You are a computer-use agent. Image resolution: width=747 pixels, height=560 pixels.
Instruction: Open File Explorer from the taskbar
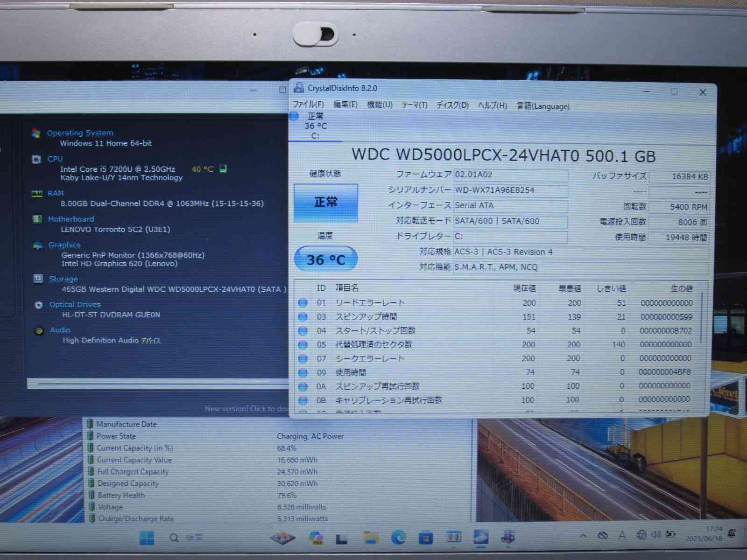click(x=371, y=538)
